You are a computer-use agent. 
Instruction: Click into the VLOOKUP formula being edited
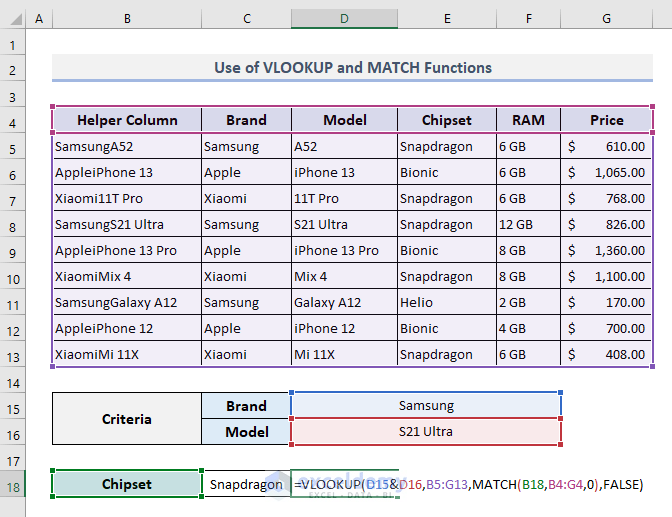[468, 484]
